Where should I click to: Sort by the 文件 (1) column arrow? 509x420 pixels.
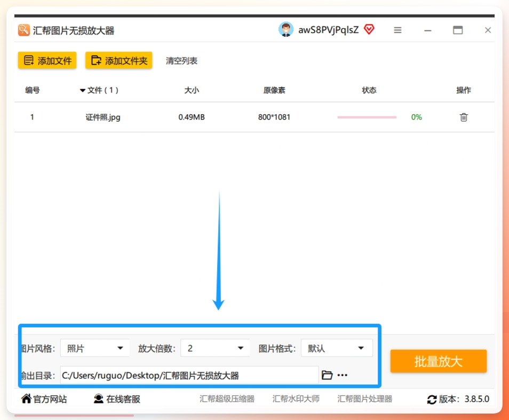(x=83, y=91)
